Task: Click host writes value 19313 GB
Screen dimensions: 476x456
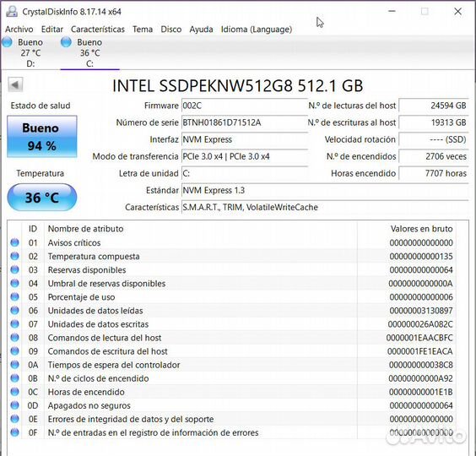Action: pyautogui.click(x=434, y=122)
